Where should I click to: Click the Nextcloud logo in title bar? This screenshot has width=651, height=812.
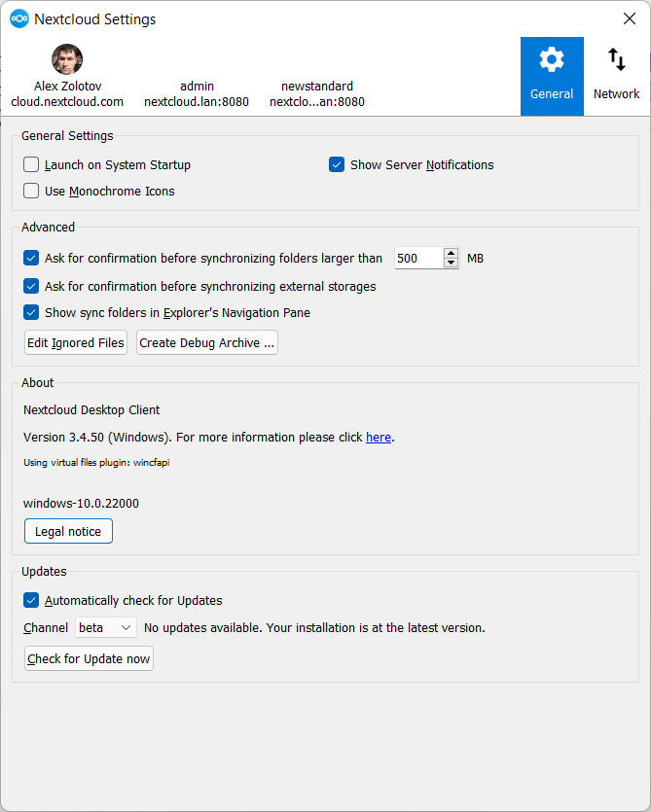coord(19,19)
